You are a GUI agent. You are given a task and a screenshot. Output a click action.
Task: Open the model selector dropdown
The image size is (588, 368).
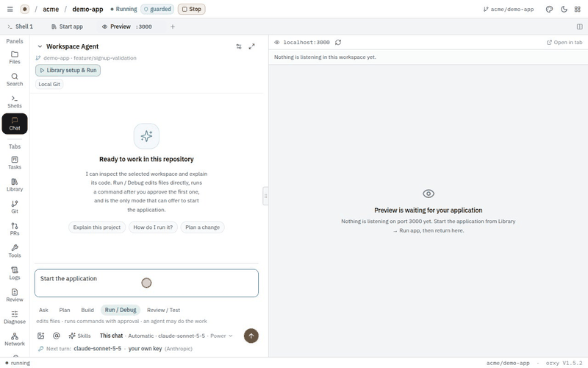tap(167, 336)
